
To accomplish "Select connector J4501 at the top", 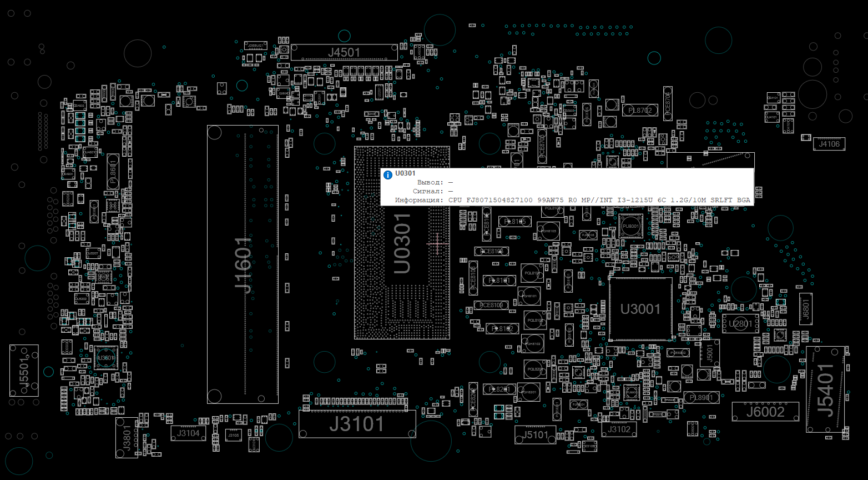I will (x=344, y=53).
